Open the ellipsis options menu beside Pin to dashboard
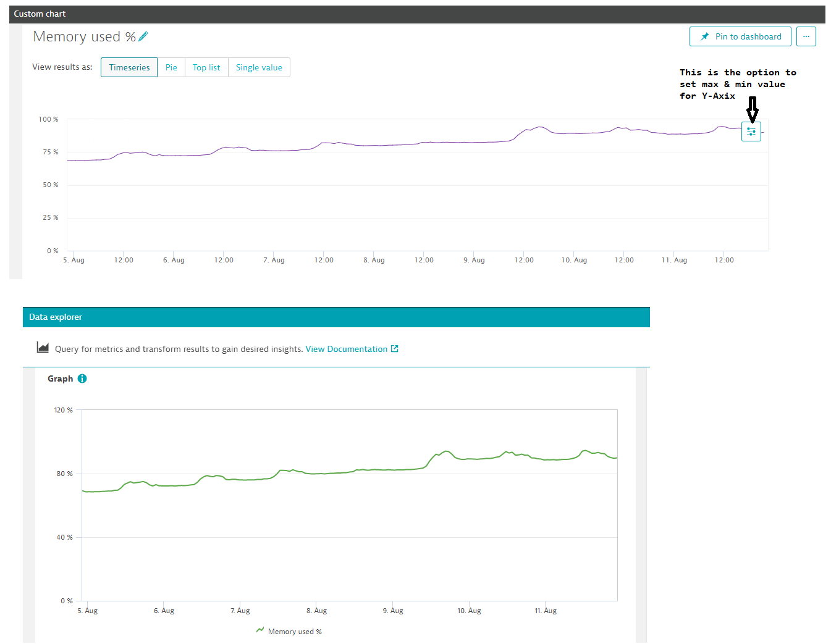831x644 pixels. click(x=806, y=36)
